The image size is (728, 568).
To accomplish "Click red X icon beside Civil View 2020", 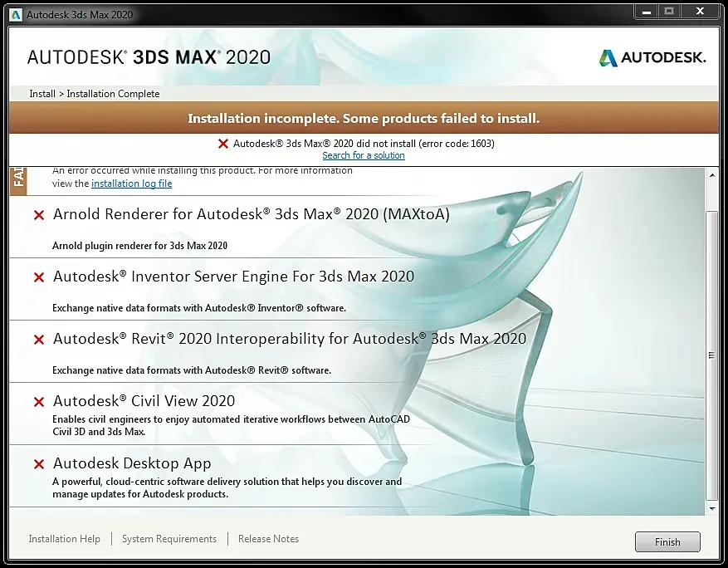I will 39,402.
